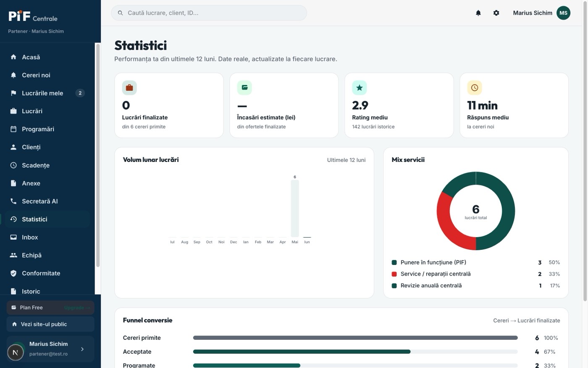Click the Secretară AI phone icon
588x368 pixels.
[13, 201]
